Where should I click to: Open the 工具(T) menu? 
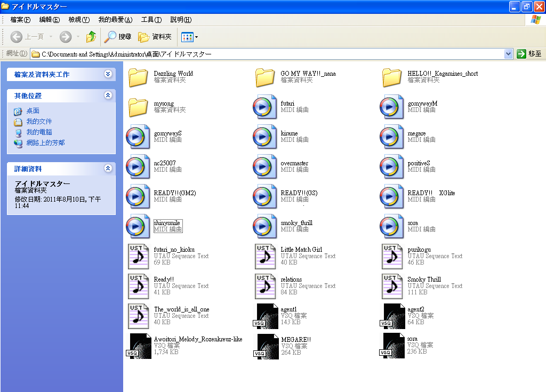tap(151, 20)
